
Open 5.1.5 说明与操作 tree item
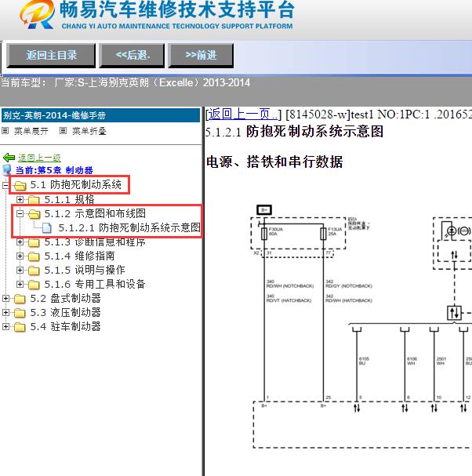pyautogui.click(x=85, y=270)
